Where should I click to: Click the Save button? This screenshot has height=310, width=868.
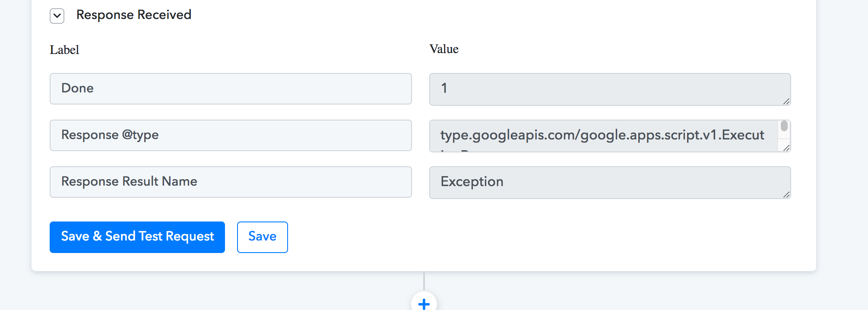pos(263,237)
